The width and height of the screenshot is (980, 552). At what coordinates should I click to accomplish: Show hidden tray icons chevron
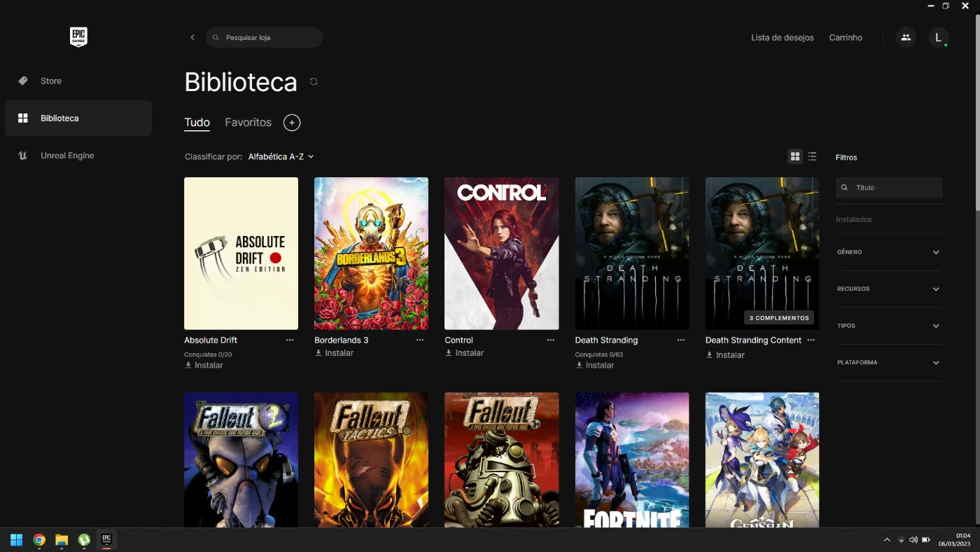pos(887,540)
